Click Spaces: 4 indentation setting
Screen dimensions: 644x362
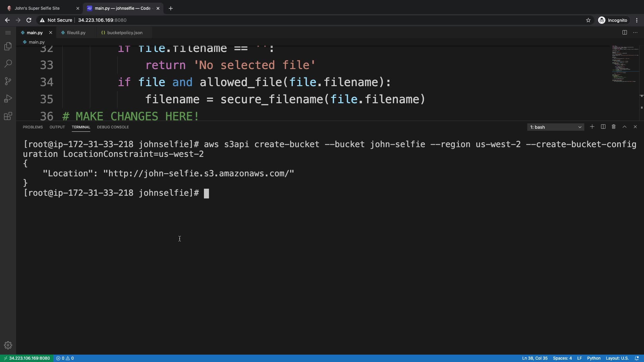[562, 358]
